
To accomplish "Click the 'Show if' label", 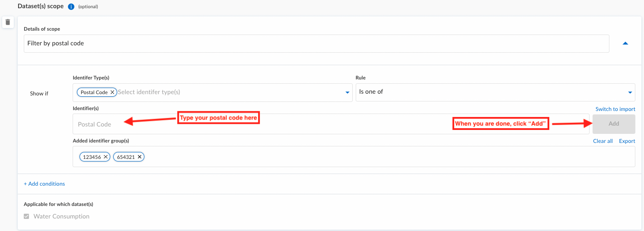I will pos(39,94).
